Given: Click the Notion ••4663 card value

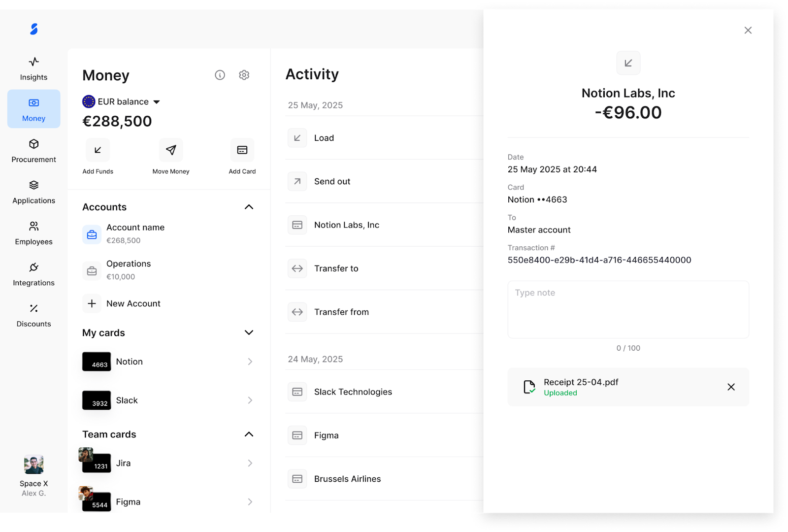Looking at the screenshot, I should click(x=537, y=199).
